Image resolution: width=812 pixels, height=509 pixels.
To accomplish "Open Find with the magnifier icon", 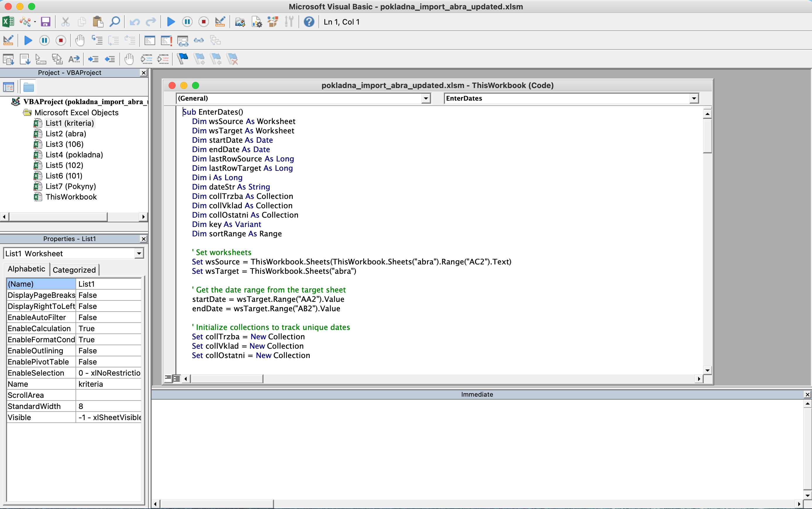I will coord(115,22).
